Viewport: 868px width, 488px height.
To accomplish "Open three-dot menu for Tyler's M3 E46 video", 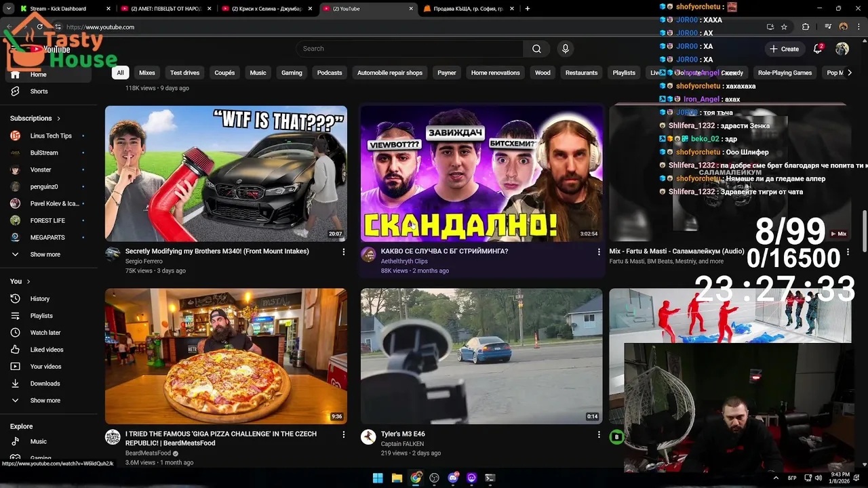I will coord(599,434).
